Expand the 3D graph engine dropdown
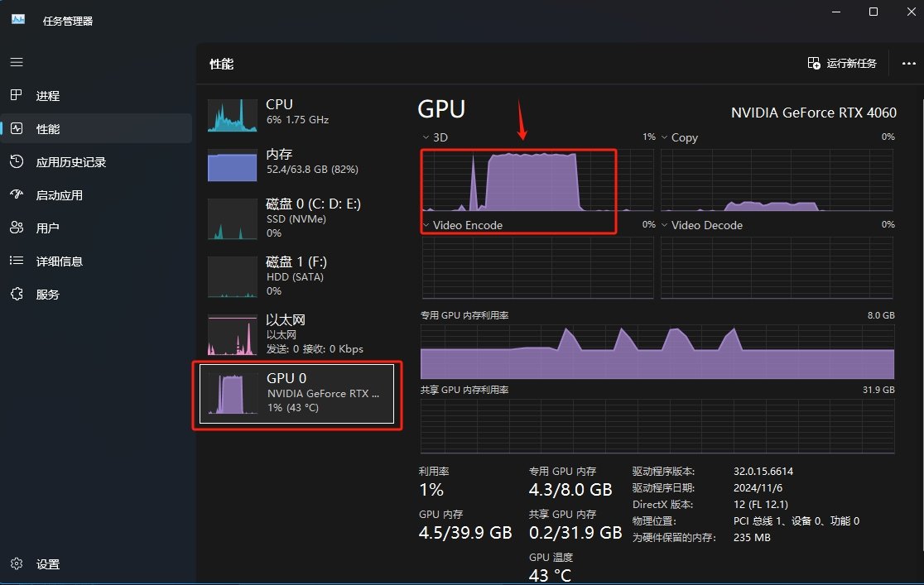The height and width of the screenshot is (585, 924). [426, 137]
